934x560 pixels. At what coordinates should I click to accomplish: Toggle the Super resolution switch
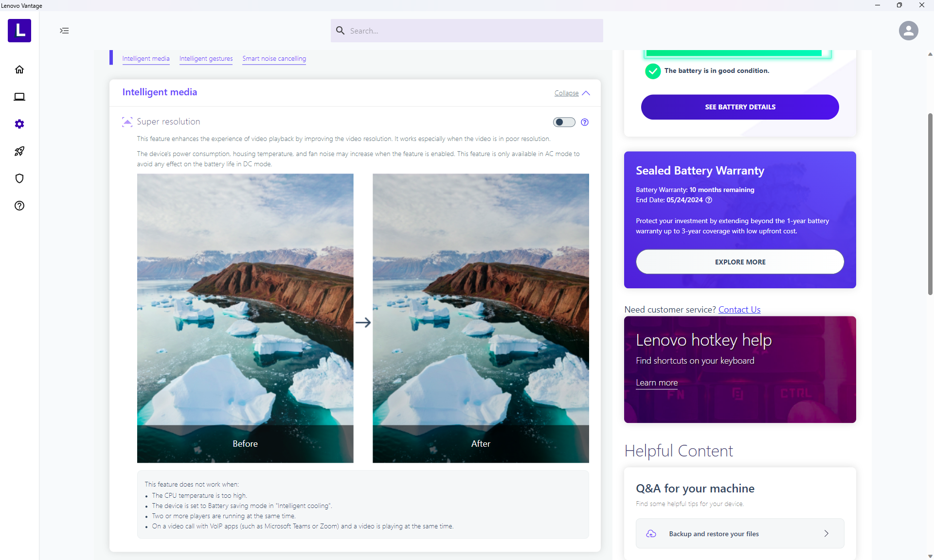coord(564,122)
